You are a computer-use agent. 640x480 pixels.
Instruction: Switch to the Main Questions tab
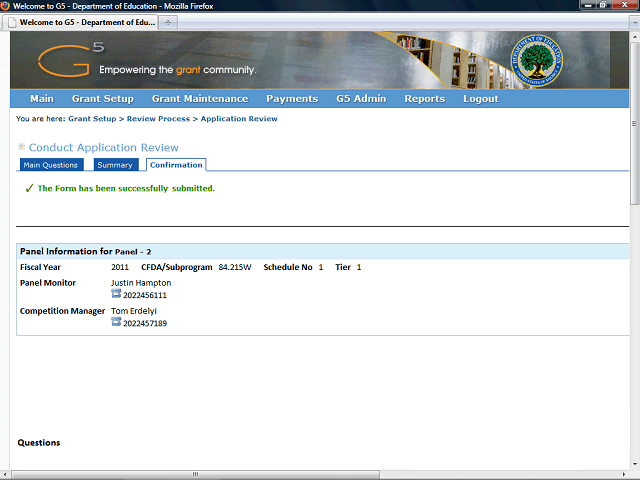pos(51,165)
